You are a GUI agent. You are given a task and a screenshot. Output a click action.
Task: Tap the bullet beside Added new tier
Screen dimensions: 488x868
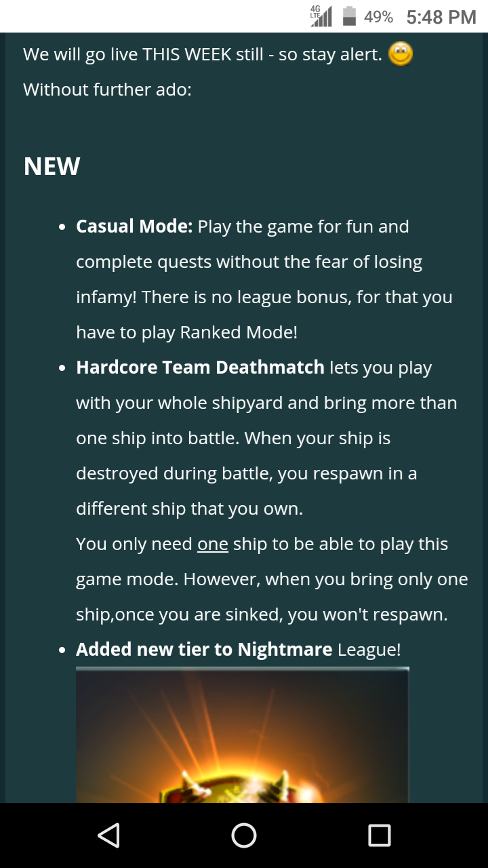click(x=62, y=651)
